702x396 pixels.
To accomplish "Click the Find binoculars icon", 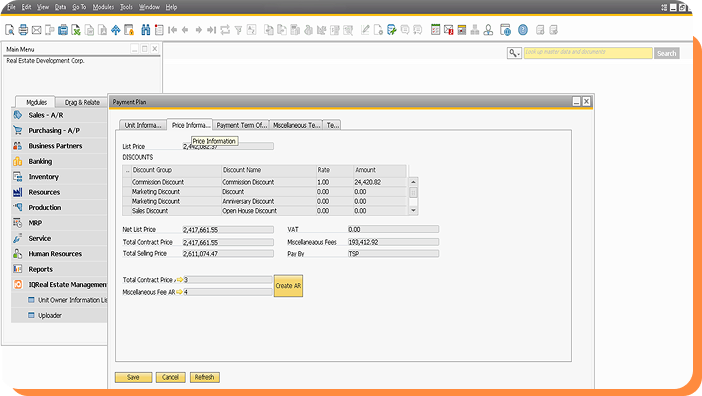I will pos(146,30).
